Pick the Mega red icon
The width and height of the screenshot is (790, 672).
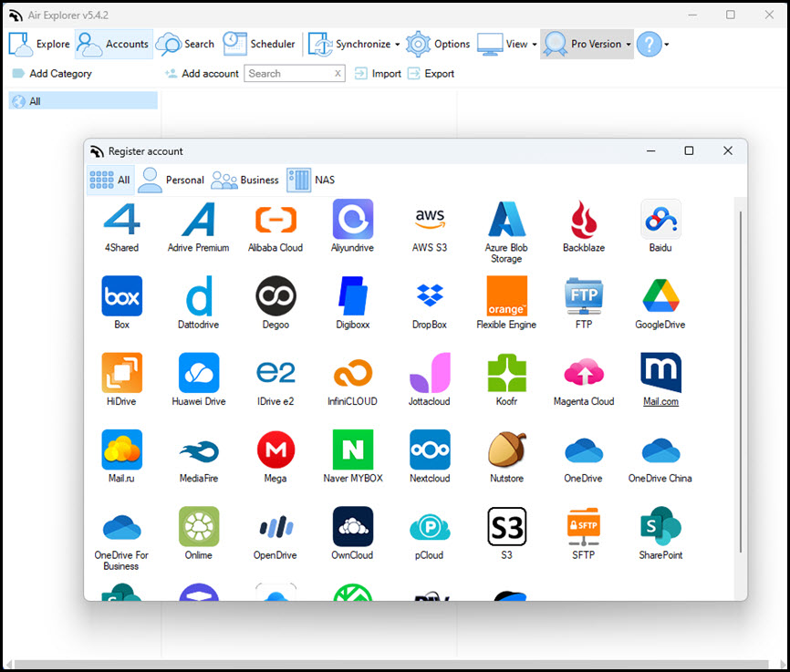pyautogui.click(x=275, y=450)
